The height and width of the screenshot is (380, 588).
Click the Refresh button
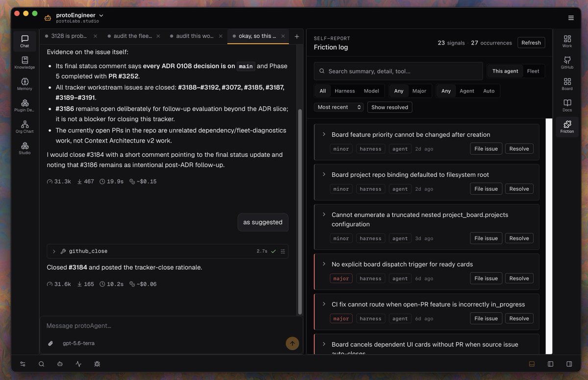(x=531, y=43)
